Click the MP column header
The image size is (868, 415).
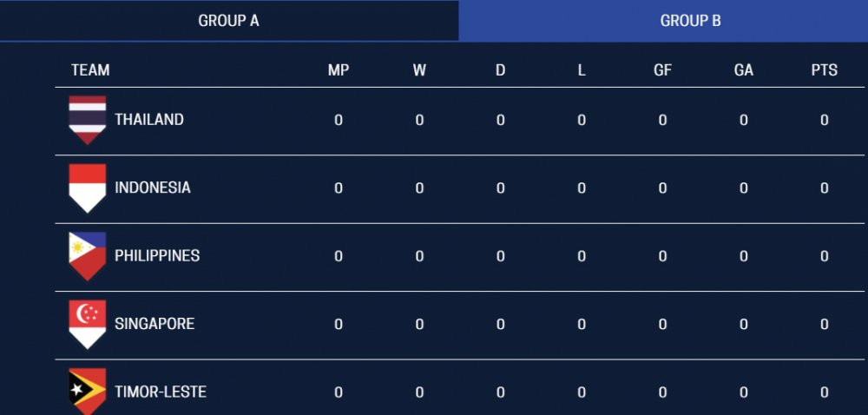coord(339,70)
